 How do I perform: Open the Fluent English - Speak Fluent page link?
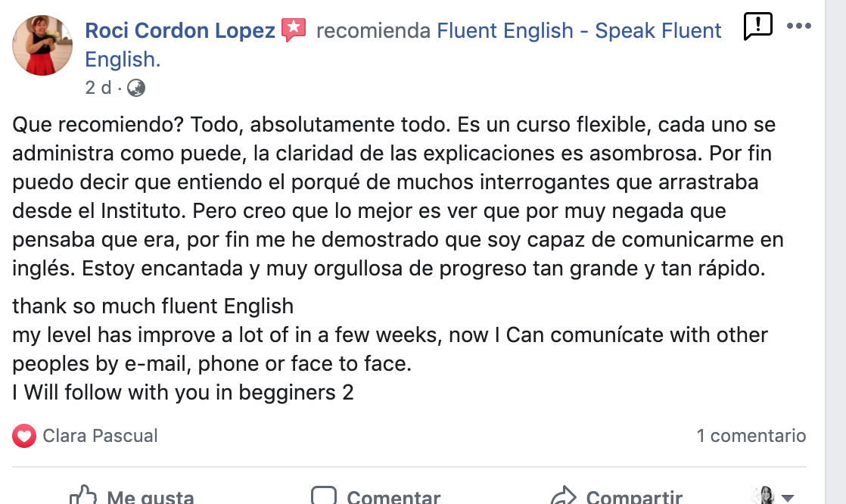coord(579,31)
